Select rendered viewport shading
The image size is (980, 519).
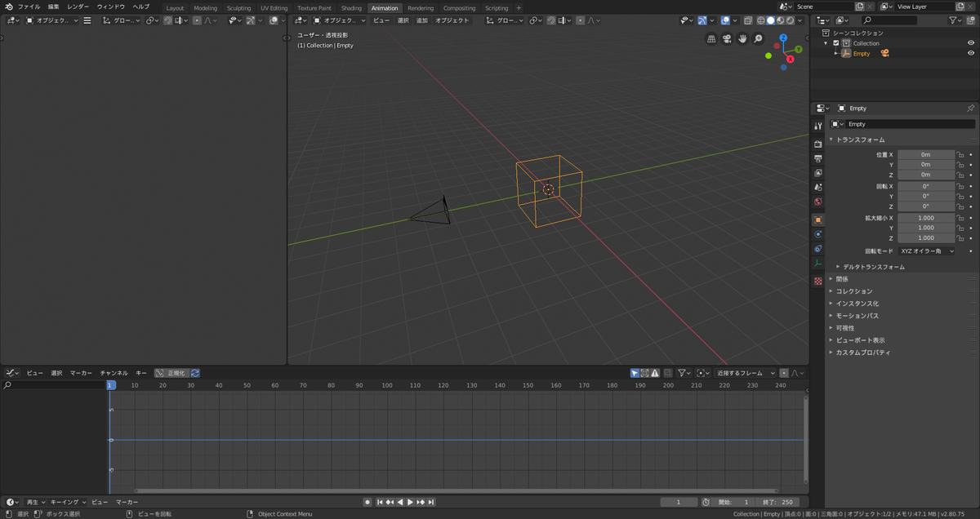click(790, 20)
